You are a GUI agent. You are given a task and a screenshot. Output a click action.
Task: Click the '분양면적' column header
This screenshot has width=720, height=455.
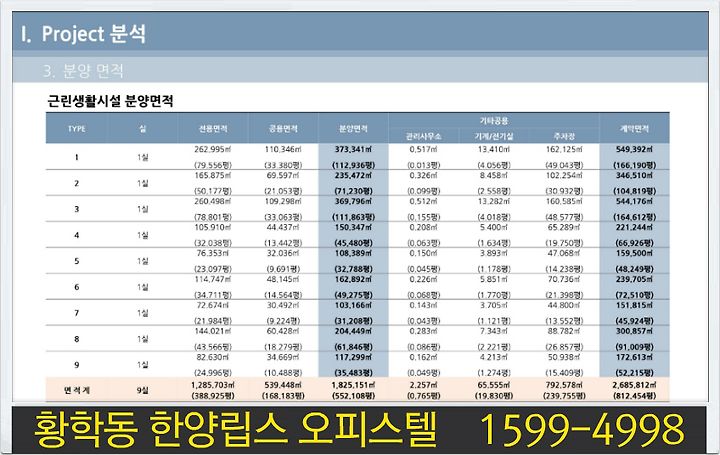(353, 129)
